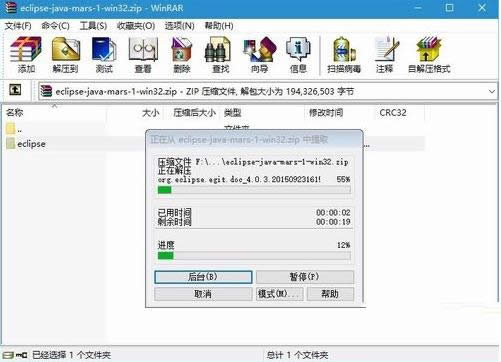Screen dimensions: 501x362
Task: Click the 帮助 button in extraction dialog
Action: click(x=330, y=294)
